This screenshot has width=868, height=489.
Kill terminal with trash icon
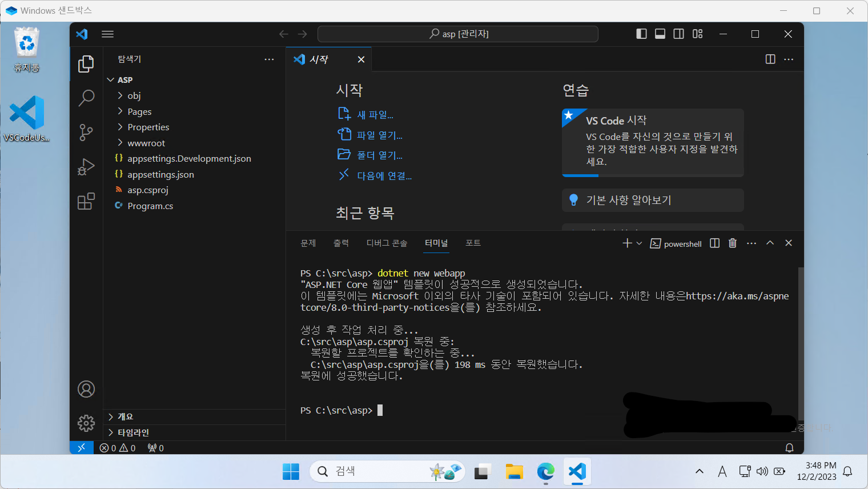[733, 243]
